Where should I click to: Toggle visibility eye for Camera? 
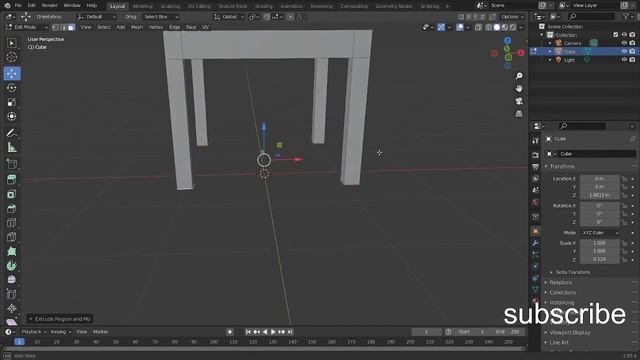point(624,43)
